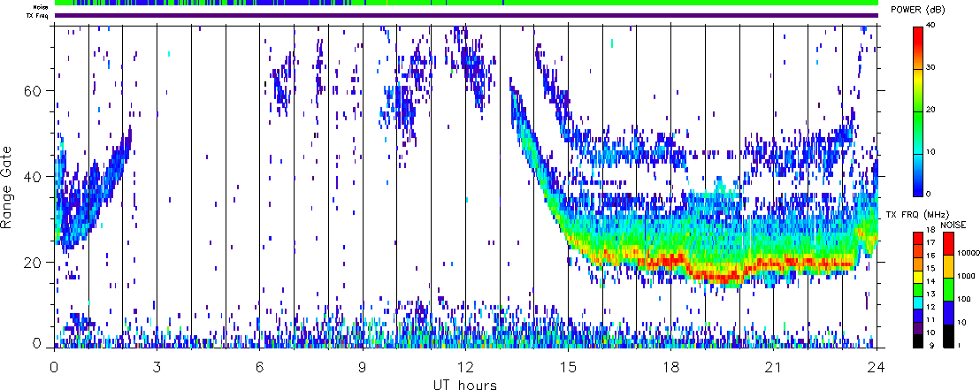Viewport: 980px width, 390px height.
Task: Click the black swatch in NOISE legend
Action: (948, 336)
